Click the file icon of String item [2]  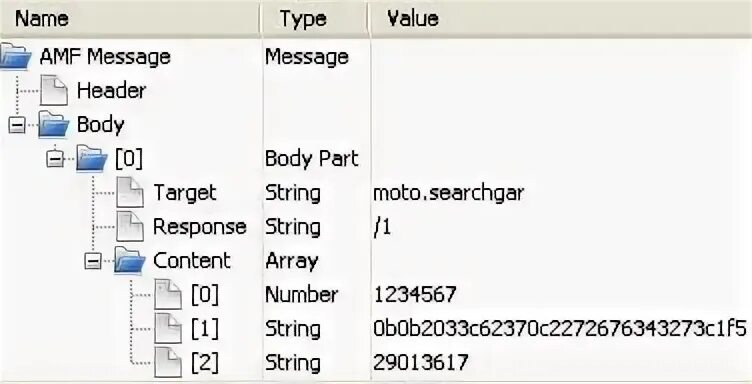pos(168,362)
